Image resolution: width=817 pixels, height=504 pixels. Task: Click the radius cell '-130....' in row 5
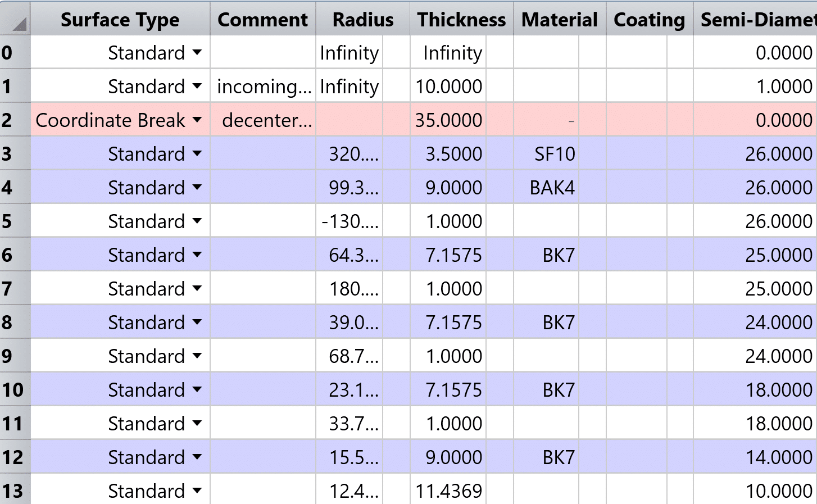tap(350, 221)
